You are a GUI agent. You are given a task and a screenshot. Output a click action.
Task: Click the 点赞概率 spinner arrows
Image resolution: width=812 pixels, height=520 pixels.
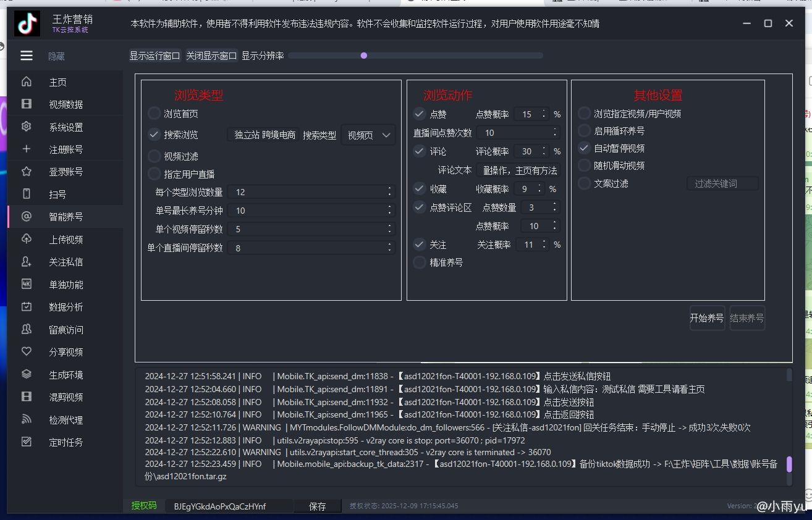click(x=544, y=114)
